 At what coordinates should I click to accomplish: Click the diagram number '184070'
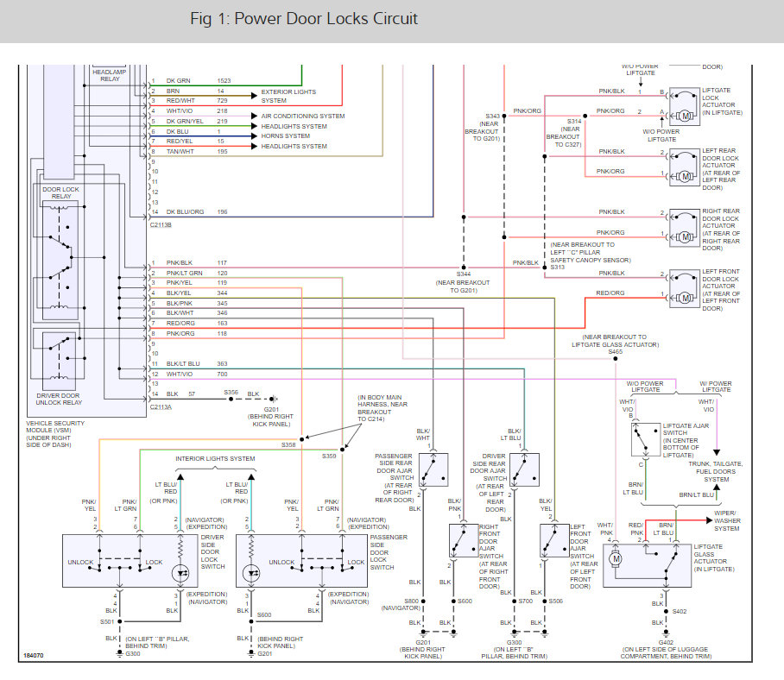(34, 656)
